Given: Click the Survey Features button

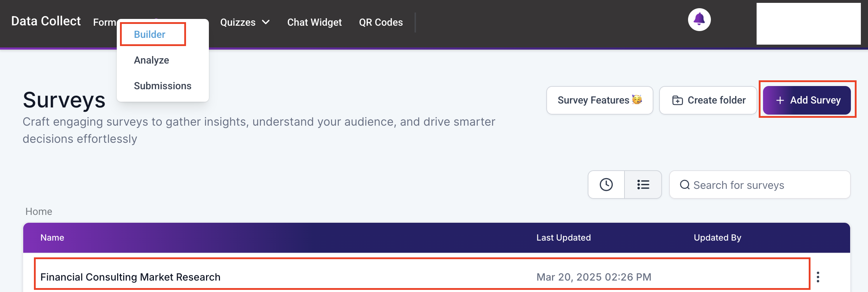Looking at the screenshot, I should (x=599, y=100).
